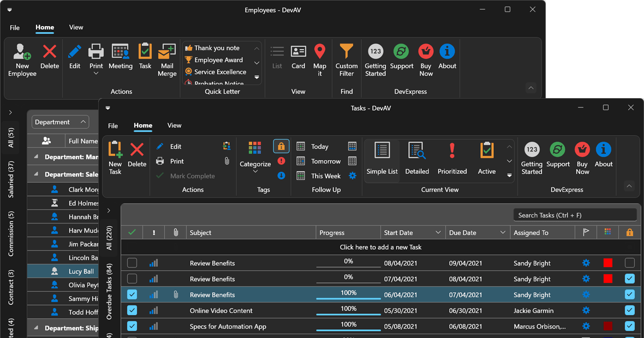Click the Search Tasks input field
Image resolution: width=644 pixels, height=338 pixels.
coord(575,214)
